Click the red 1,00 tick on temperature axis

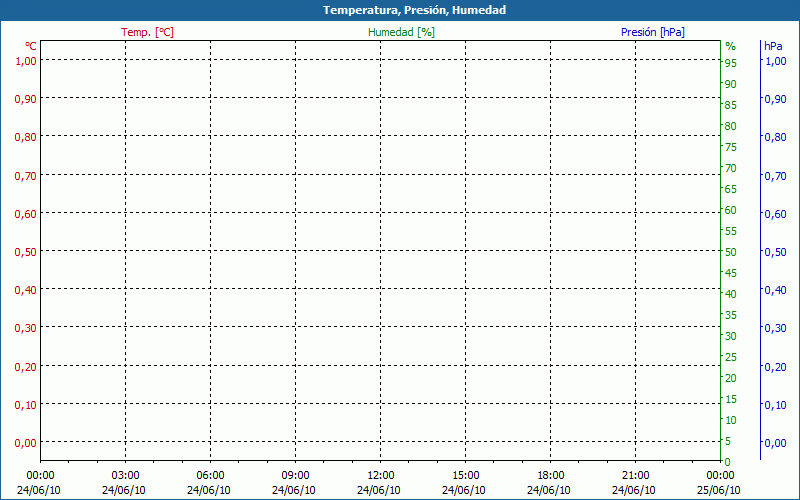[25, 60]
